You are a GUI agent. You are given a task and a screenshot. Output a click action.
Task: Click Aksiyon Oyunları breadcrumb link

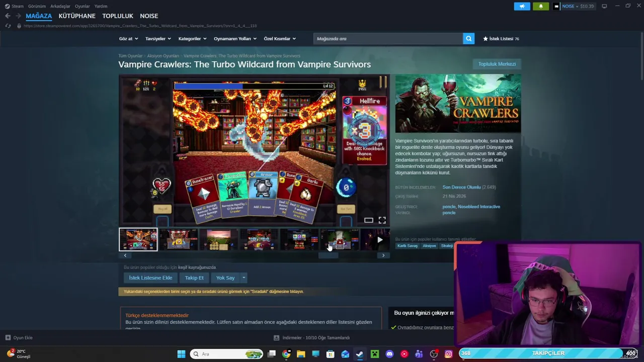pyautogui.click(x=163, y=56)
